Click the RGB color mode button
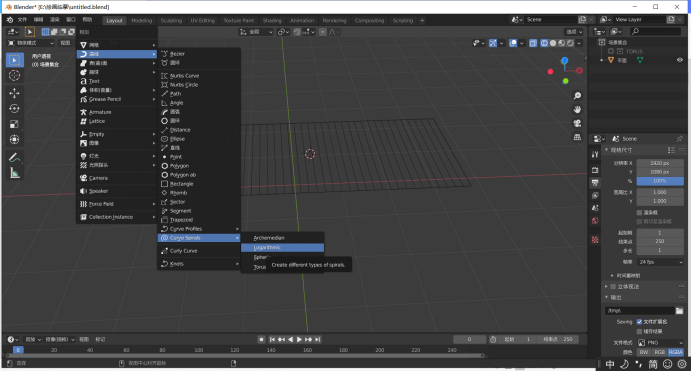The height and width of the screenshot is (371, 692). (x=660, y=352)
